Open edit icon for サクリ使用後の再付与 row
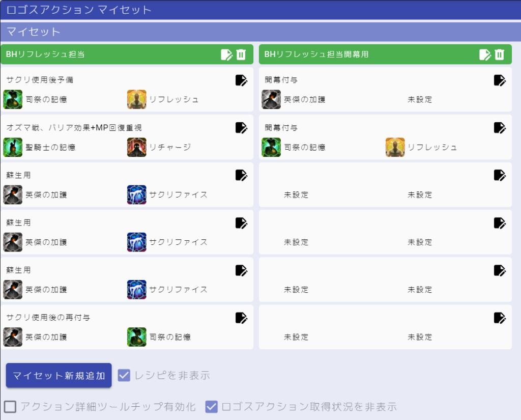521x420 pixels. point(241,318)
